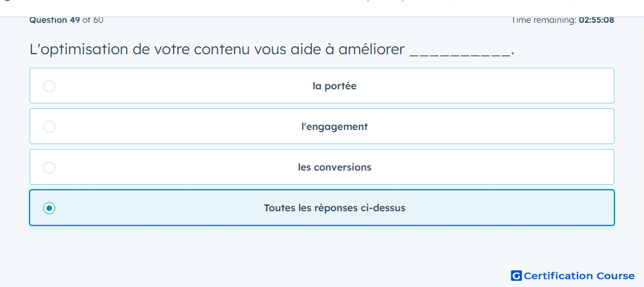This screenshot has width=644, height=287.
Task: Open the "Certification Course" watermark link
Action: pos(573,275)
